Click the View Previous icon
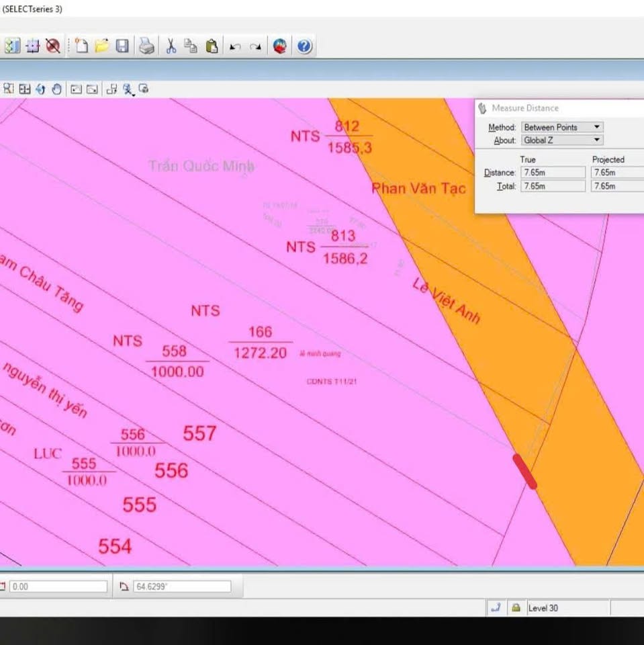 (x=76, y=89)
